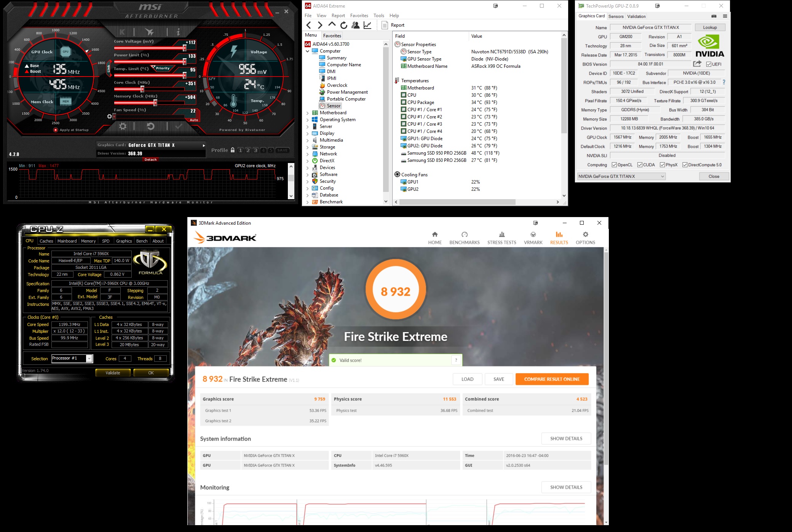The height and width of the screenshot is (532, 792).
Task: Expand Afterburner graphics card selector arrow
Action: (x=204, y=145)
